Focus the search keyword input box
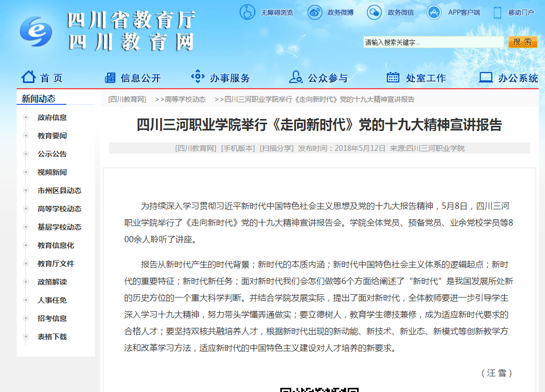The width and height of the screenshot is (545, 392). pos(433,42)
